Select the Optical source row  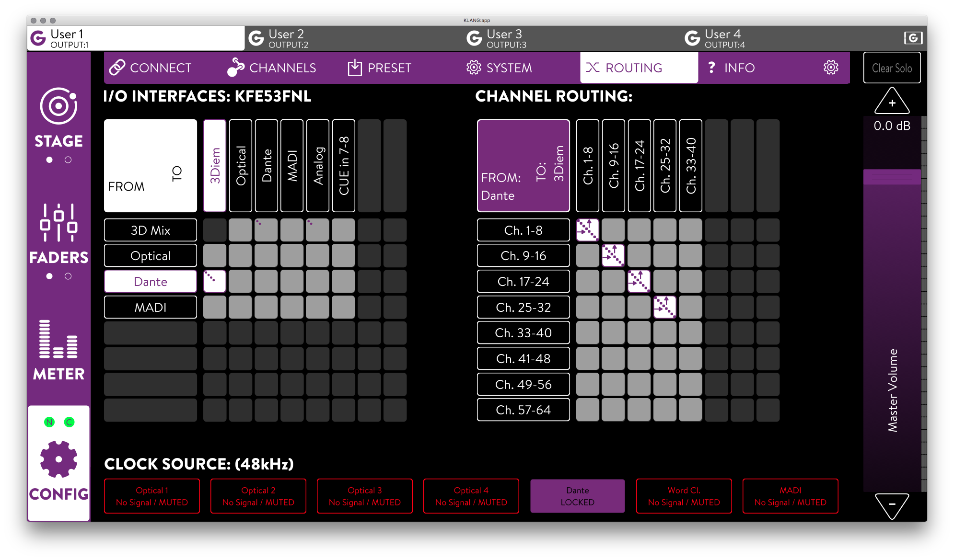151,256
